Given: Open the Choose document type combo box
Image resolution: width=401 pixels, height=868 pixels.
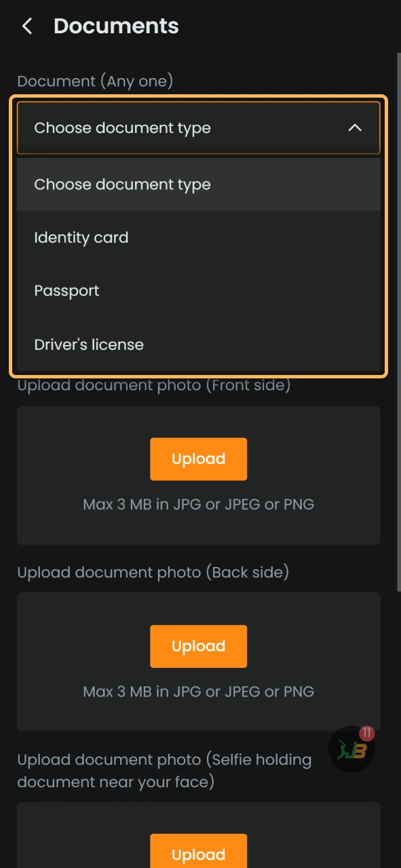Looking at the screenshot, I should (198, 127).
